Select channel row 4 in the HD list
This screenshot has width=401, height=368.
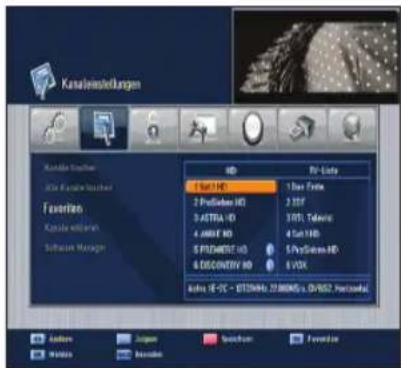click(231, 234)
